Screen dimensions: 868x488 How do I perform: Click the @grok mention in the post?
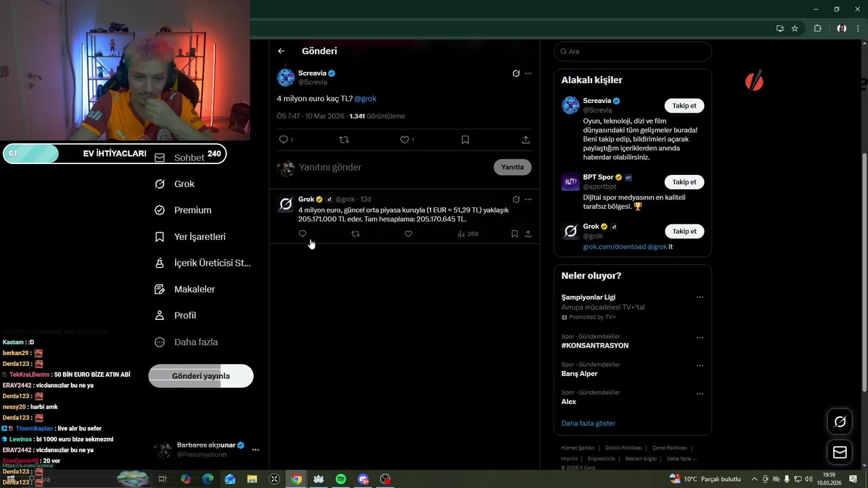[366, 98]
